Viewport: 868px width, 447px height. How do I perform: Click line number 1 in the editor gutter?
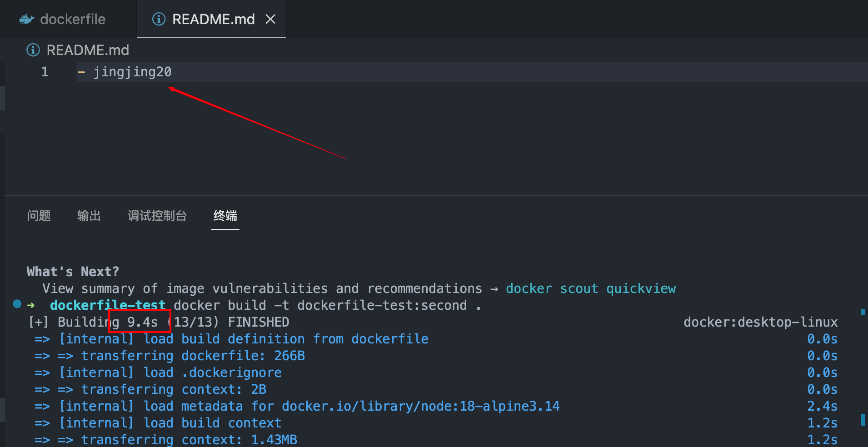coord(45,72)
